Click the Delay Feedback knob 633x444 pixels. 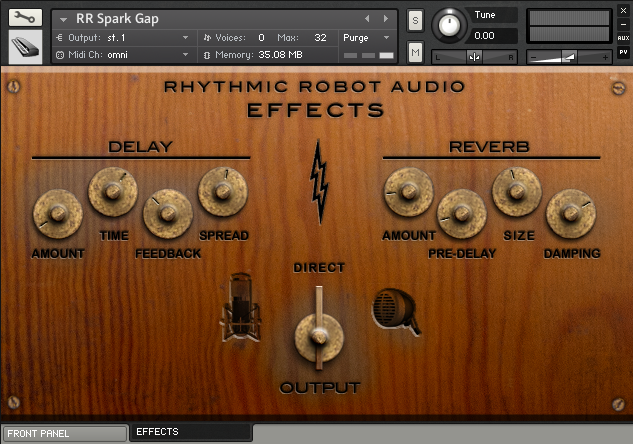168,214
